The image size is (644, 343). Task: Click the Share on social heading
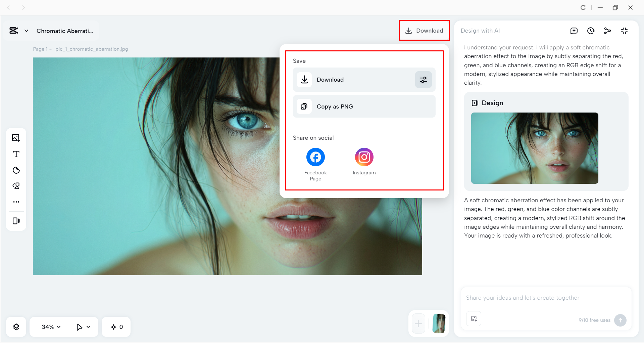point(313,138)
